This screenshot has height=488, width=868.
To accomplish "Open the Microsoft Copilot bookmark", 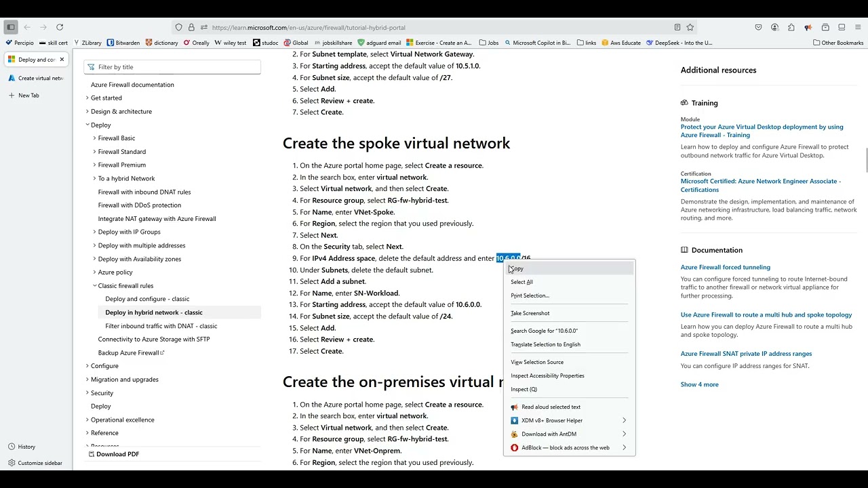I will [x=537, y=43].
